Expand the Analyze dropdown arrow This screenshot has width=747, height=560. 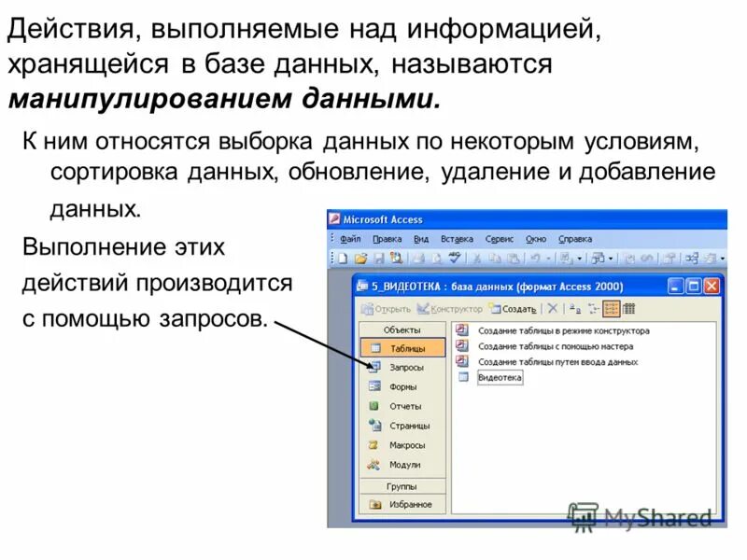tap(611, 259)
